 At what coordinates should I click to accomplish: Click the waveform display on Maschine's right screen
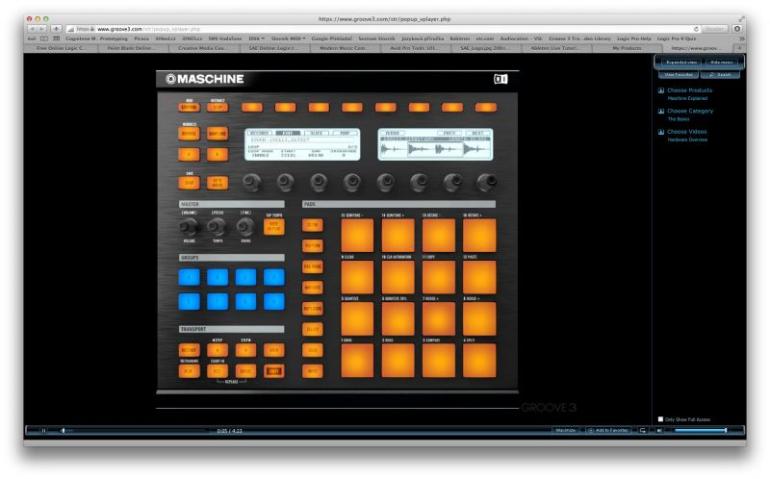click(x=436, y=144)
